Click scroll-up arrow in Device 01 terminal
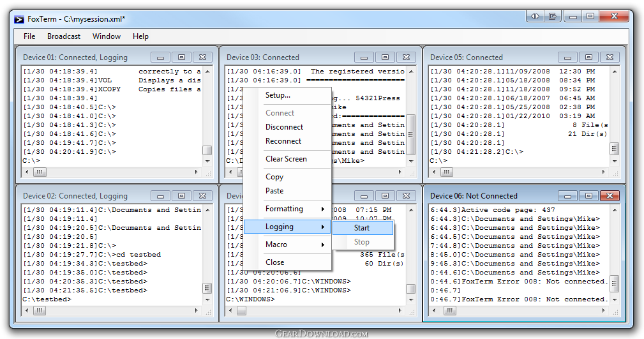This screenshot has height=339, width=644. pos(207,72)
